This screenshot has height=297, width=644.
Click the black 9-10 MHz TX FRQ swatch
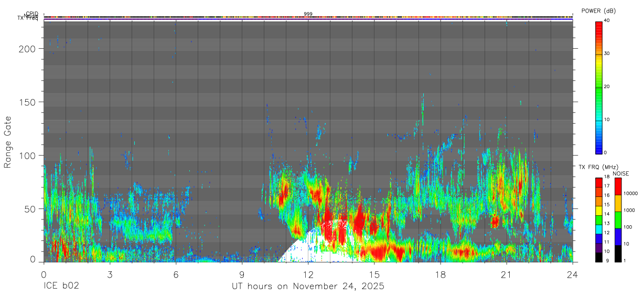pyautogui.click(x=599, y=256)
